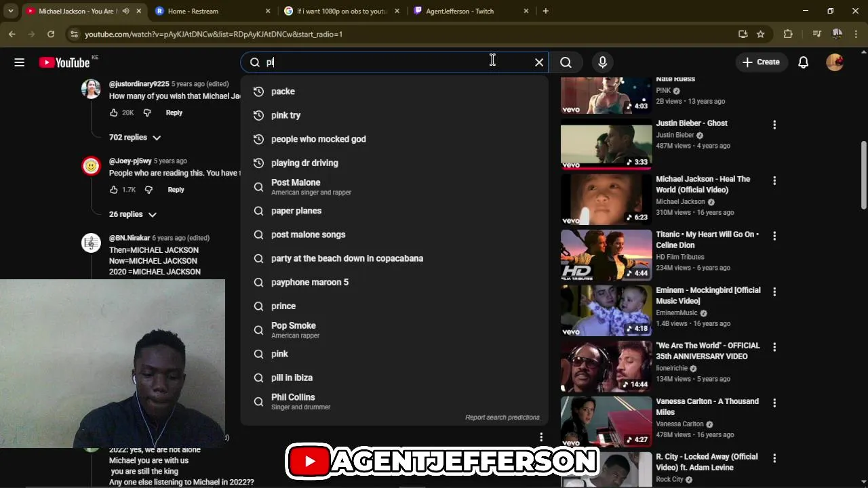Open the YouTube hamburger guide menu
Image resolution: width=868 pixels, height=488 pixels.
pos(19,62)
